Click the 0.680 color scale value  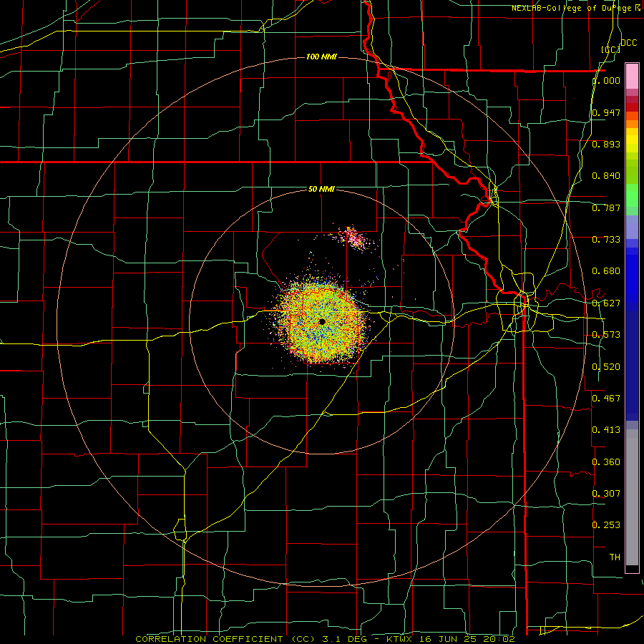point(606,271)
